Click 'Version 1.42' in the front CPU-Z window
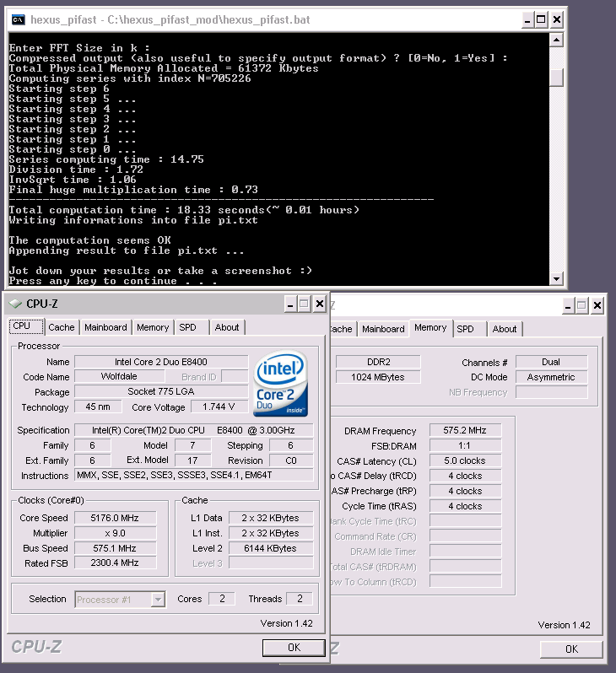This screenshot has width=616, height=673. (x=287, y=623)
